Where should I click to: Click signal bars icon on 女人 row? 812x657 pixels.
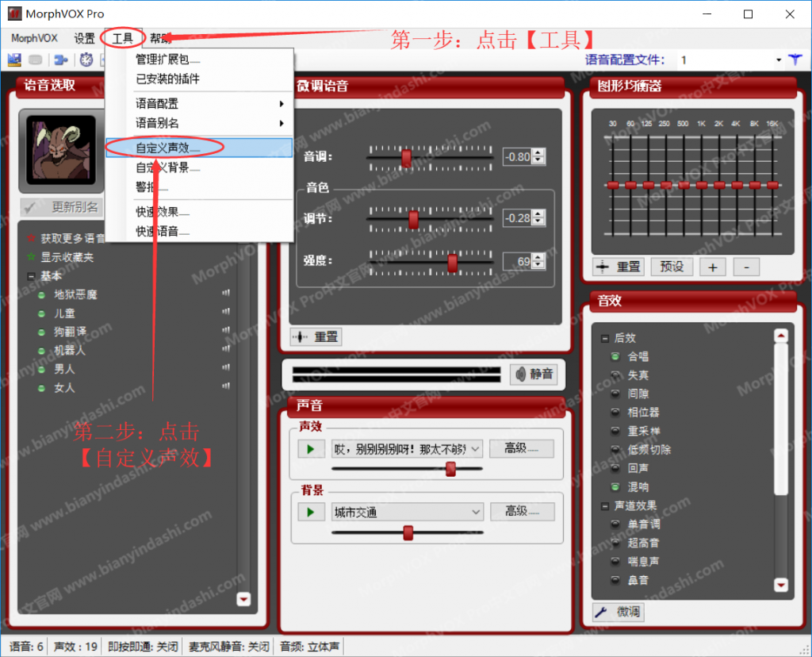pyautogui.click(x=226, y=386)
